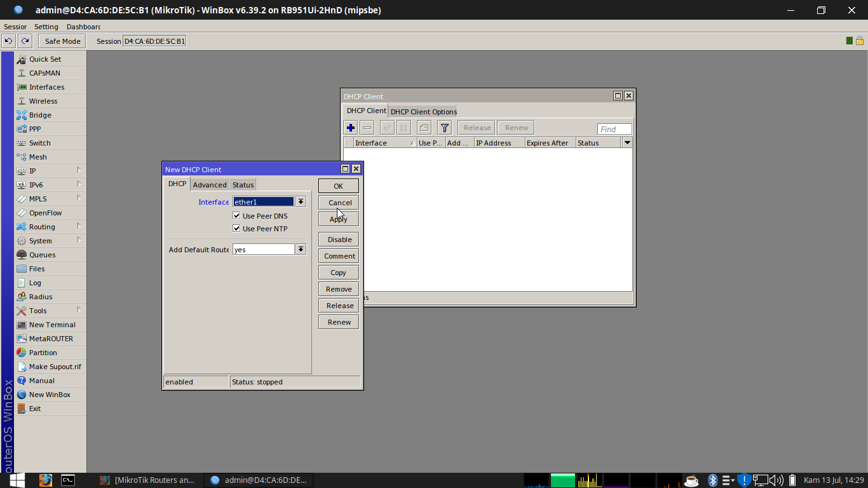
Task: Click the Find field in DHCP Client window
Action: [614, 129]
